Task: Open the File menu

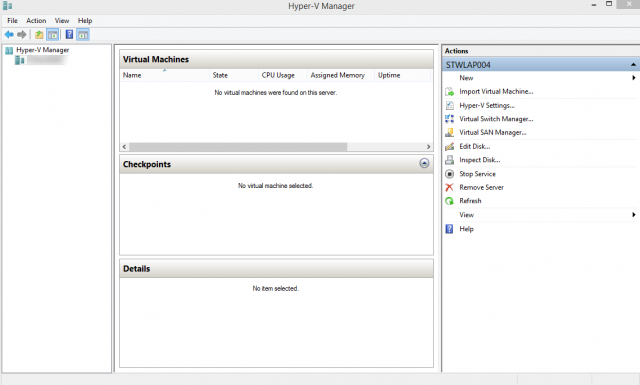Action: tap(12, 20)
